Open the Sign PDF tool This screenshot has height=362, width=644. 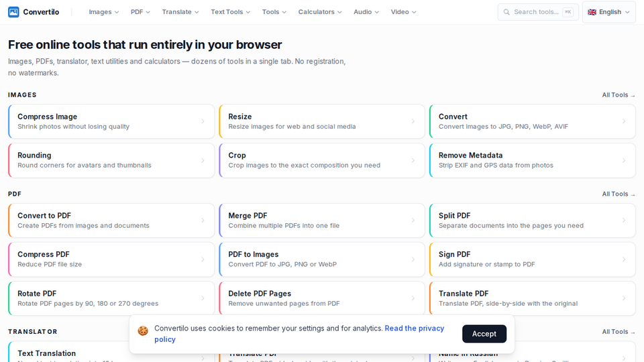532,259
